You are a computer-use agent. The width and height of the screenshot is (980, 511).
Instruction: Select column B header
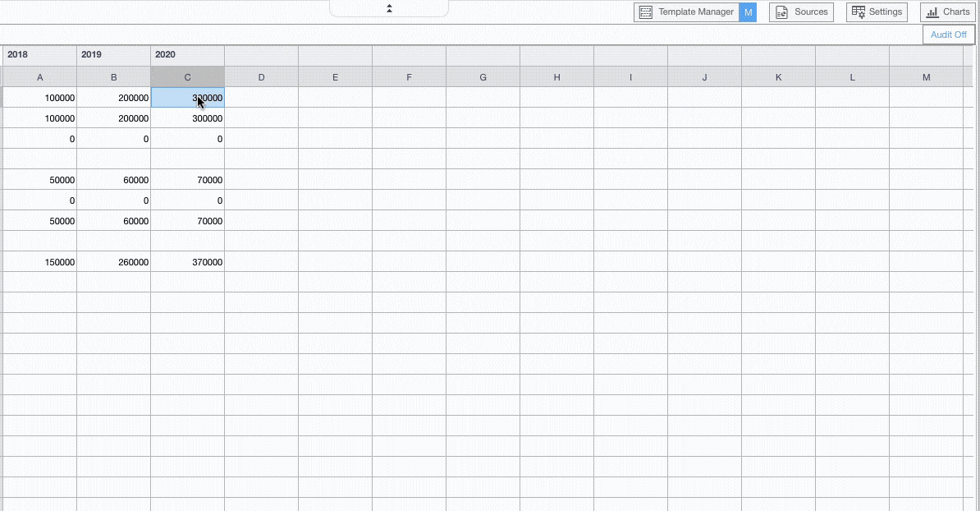[x=114, y=77]
